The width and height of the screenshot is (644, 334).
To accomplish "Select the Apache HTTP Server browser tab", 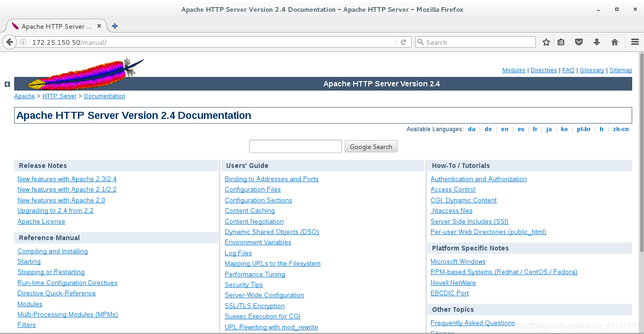I will (x=56, y=26).
